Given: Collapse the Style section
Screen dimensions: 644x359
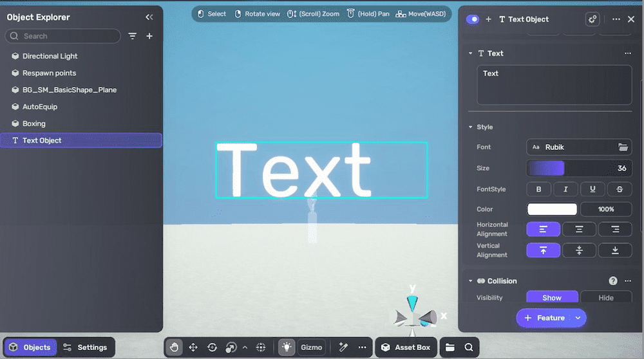Looking at the screenshot, I should tap(471, 127).
